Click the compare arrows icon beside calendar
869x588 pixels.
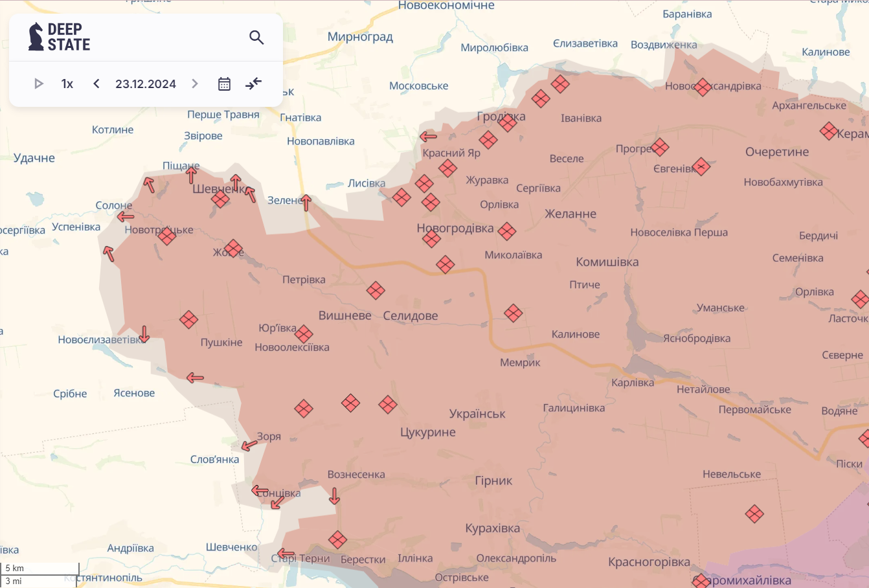coord(254,84)
